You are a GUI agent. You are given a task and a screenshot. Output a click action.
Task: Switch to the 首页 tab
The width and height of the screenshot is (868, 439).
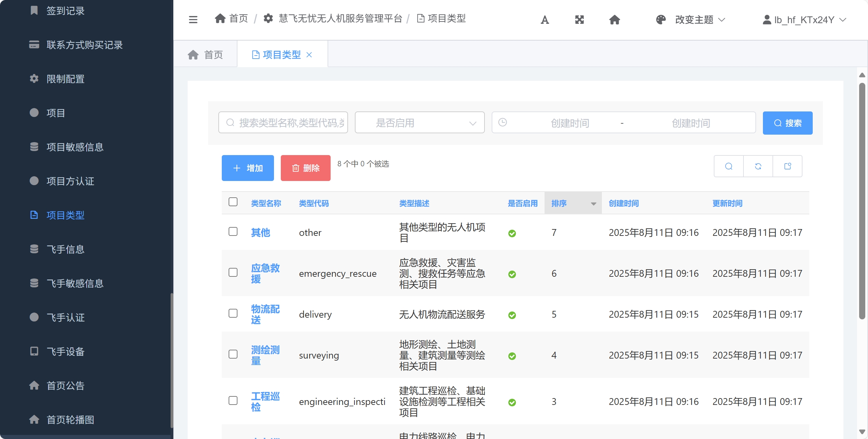pos(206,55)
